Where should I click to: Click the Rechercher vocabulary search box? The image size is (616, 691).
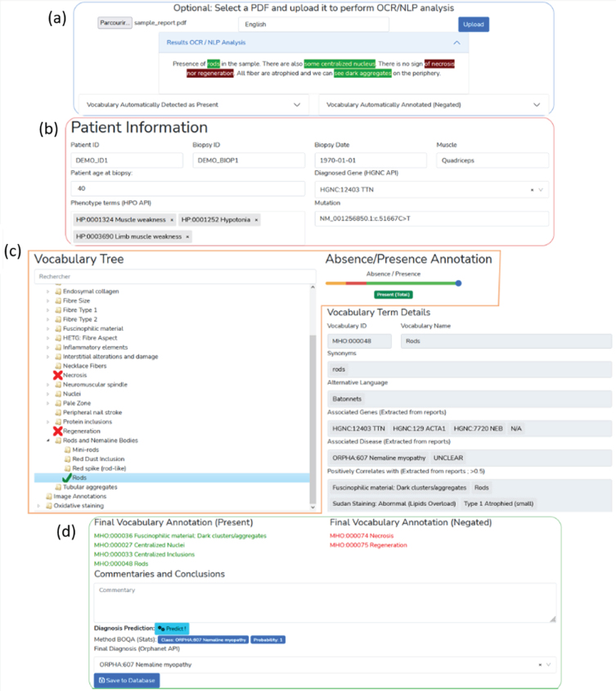click(175, 276)
